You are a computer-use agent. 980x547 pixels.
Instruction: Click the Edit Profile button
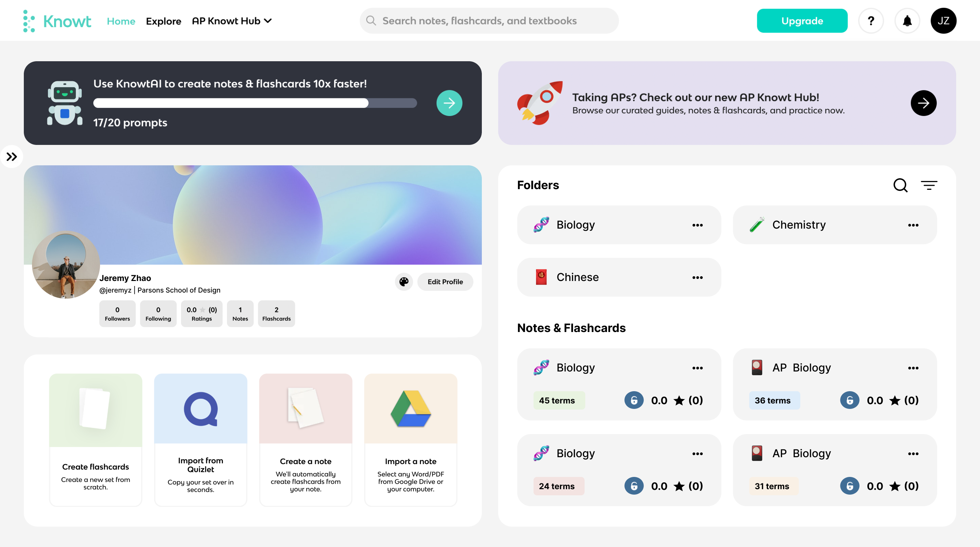[x=445, y=282]
